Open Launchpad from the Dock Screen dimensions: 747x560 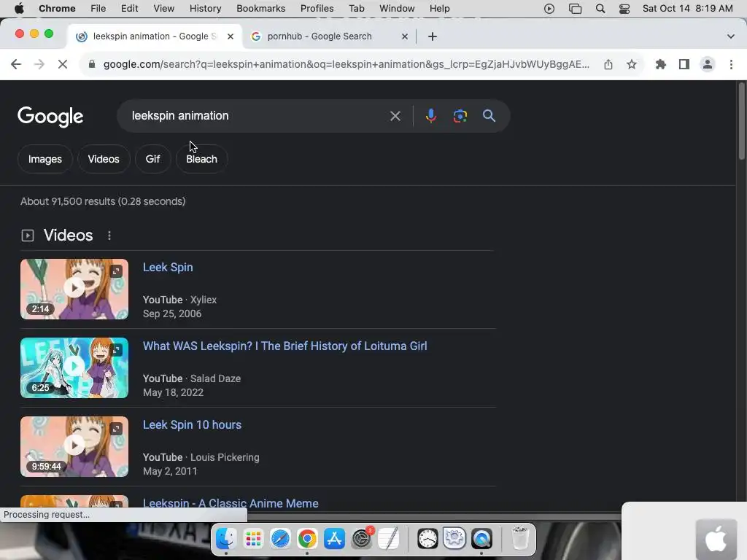[253, 539]
